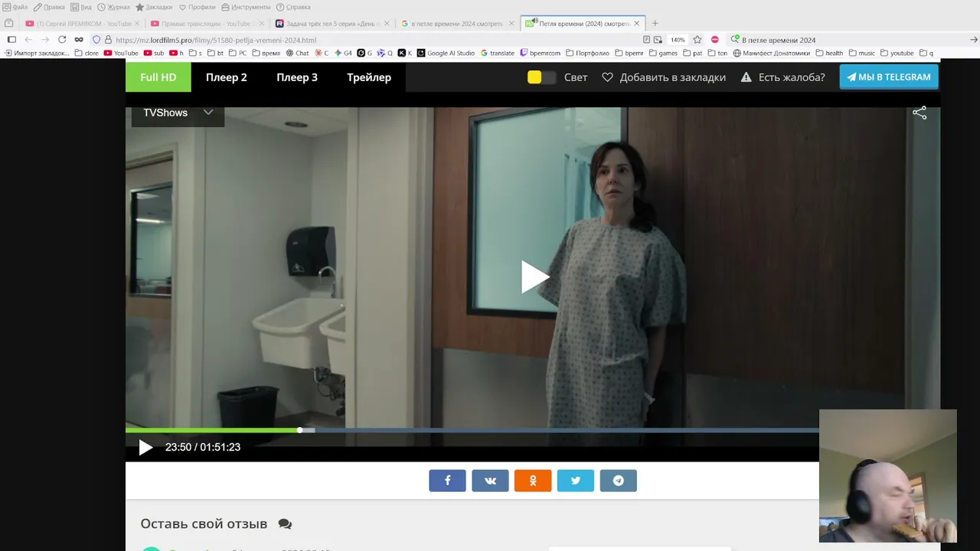View site security padlock info

point(108,40)
